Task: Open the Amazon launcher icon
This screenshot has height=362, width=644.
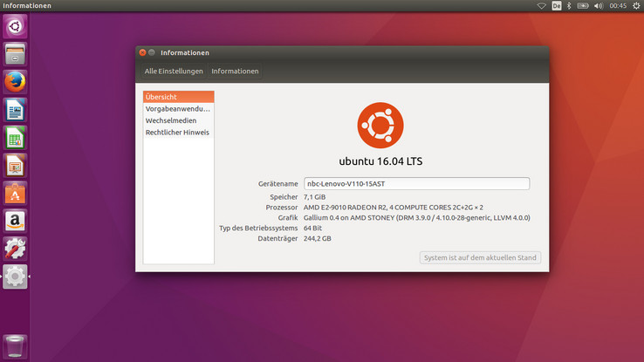Action: 15,221
